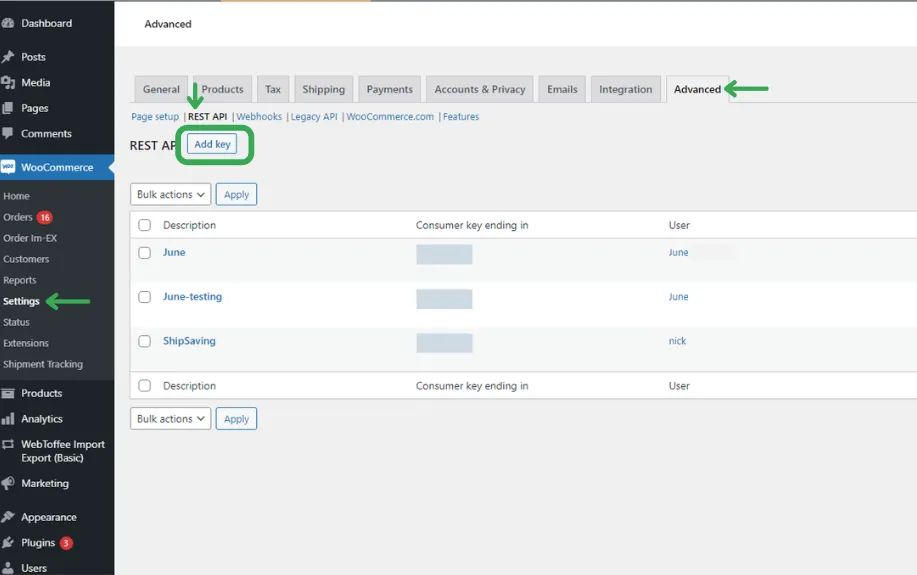Toggle the select-all checkbox in table header
917x575 pixels.
[144, 225]
